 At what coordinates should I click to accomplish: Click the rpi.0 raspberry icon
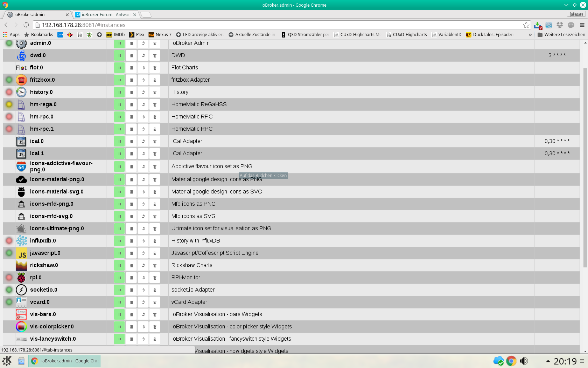point(21,278)
